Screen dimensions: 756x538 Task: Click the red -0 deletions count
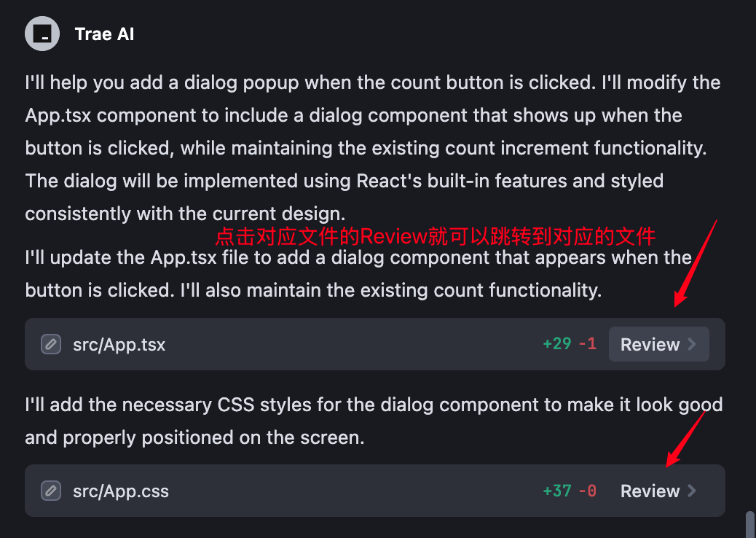[x=587, y=491]
